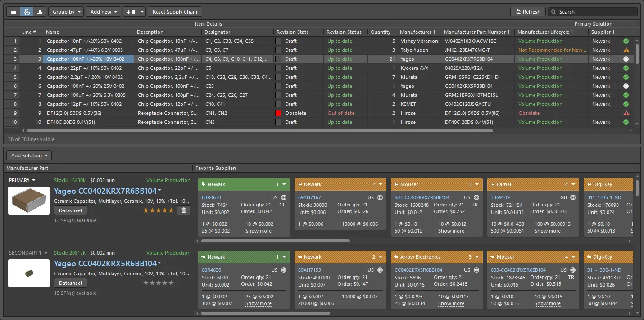Click the orange warning icon on line 2
This screenshot has height=320, width=644.
pyautogui.click(x=626, y=50)
